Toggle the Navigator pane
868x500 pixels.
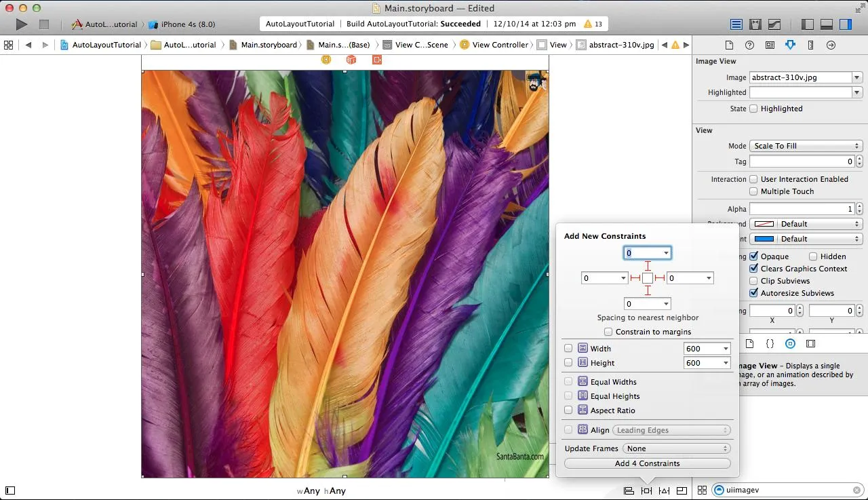click(807, 24)
